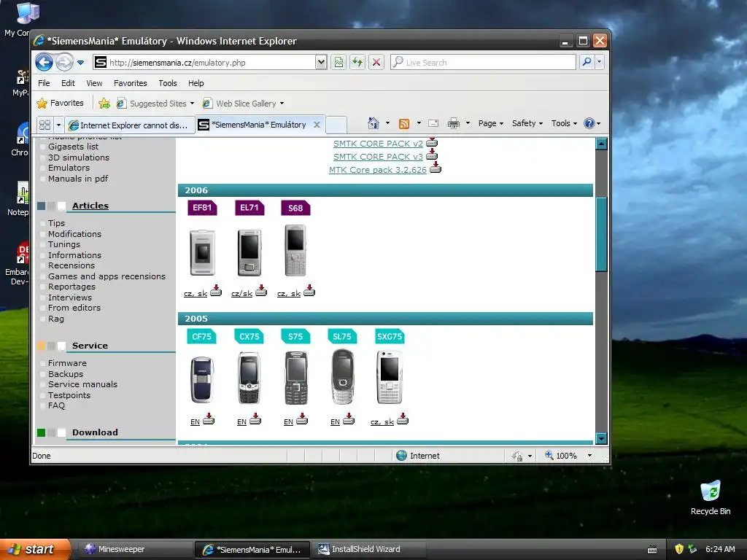Image resolution: width=747 pixels, height=560 pixels.
Task: Open MTK Core pack 3.2.626 link
Action: click(x=378, y=170)
